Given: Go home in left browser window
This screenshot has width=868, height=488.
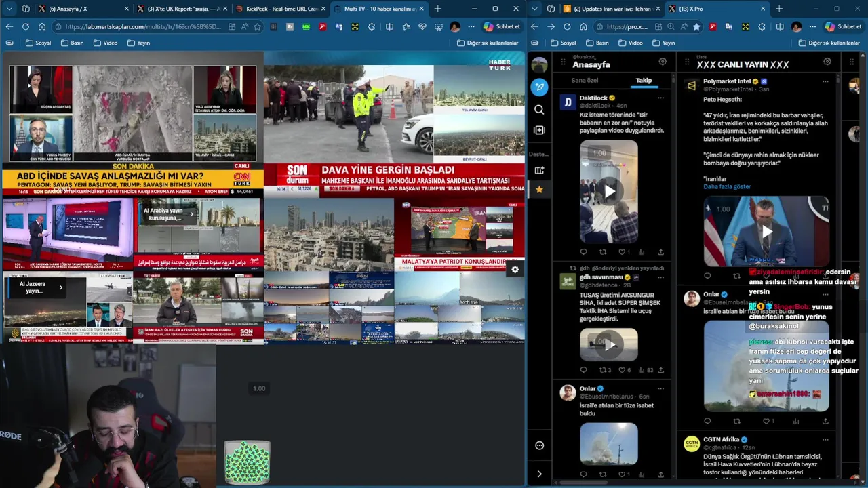Looking at the screenshot, I should [41, 26].
